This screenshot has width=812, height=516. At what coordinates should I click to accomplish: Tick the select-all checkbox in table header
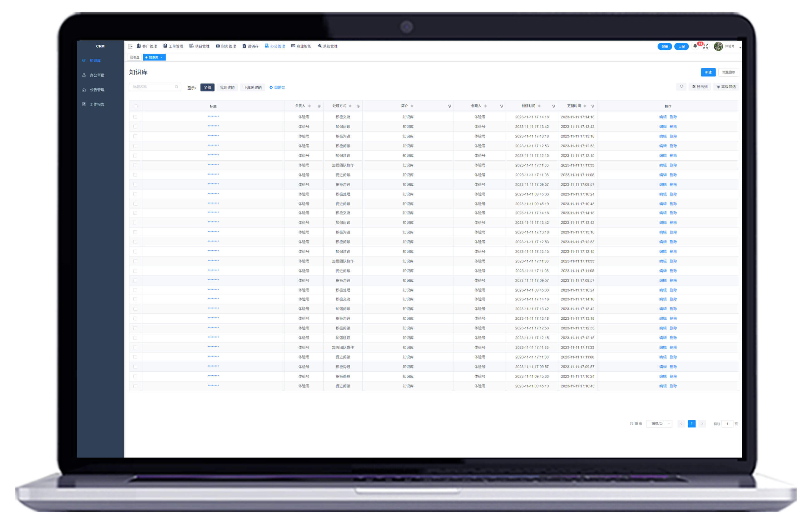pos(136,106)
